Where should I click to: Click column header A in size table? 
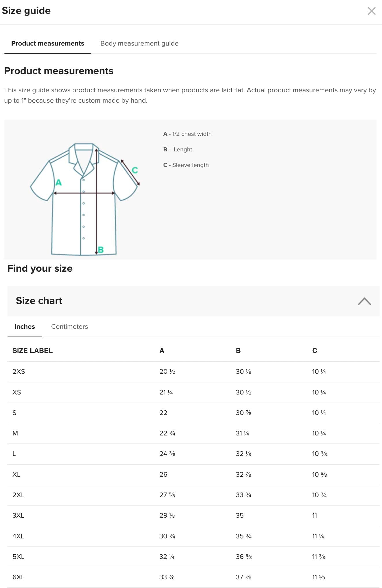162,351
